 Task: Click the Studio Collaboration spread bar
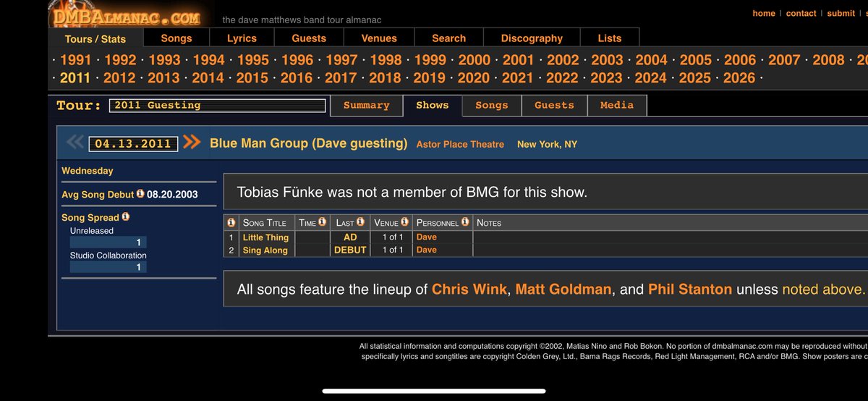point(108,267)
